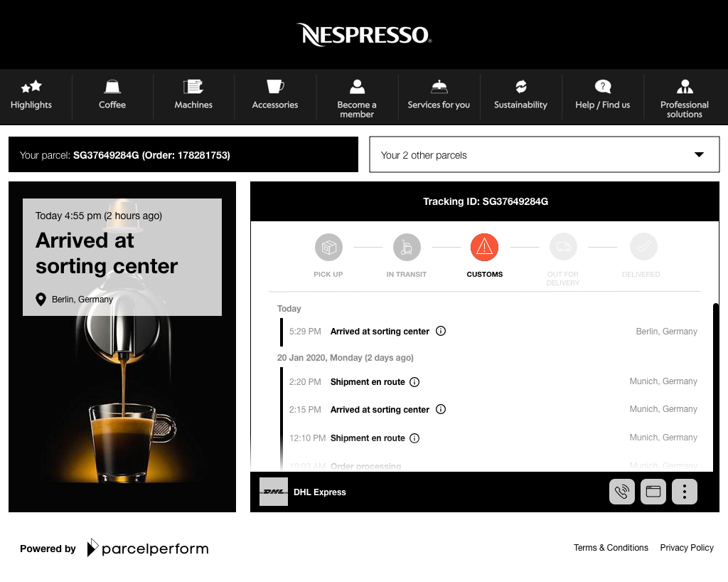Click the Professional solutions label
This screenshot has height=582, width=728.
coord(685,110)
